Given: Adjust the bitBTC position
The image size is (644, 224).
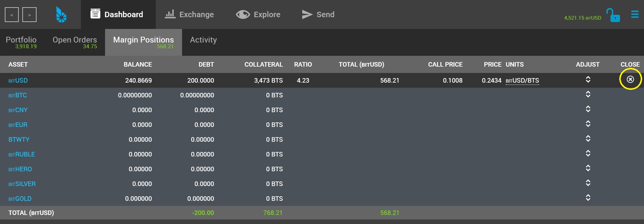Looking at the screenshot, I should 588,94.
